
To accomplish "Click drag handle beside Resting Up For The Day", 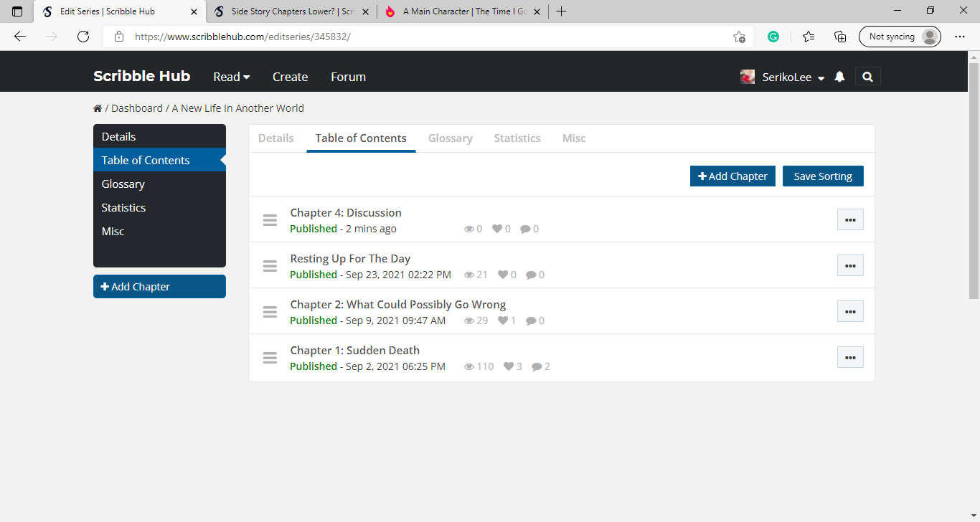I will tap(270, 266).
